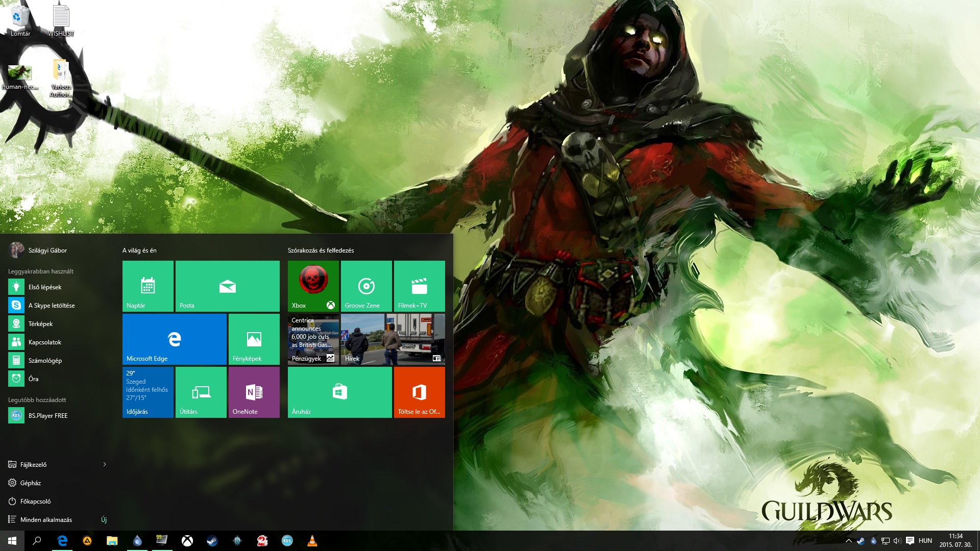Open the taskbar clock and date
Image resolution: width=980 pixels, height=551 pixels.
click(955, 541)
